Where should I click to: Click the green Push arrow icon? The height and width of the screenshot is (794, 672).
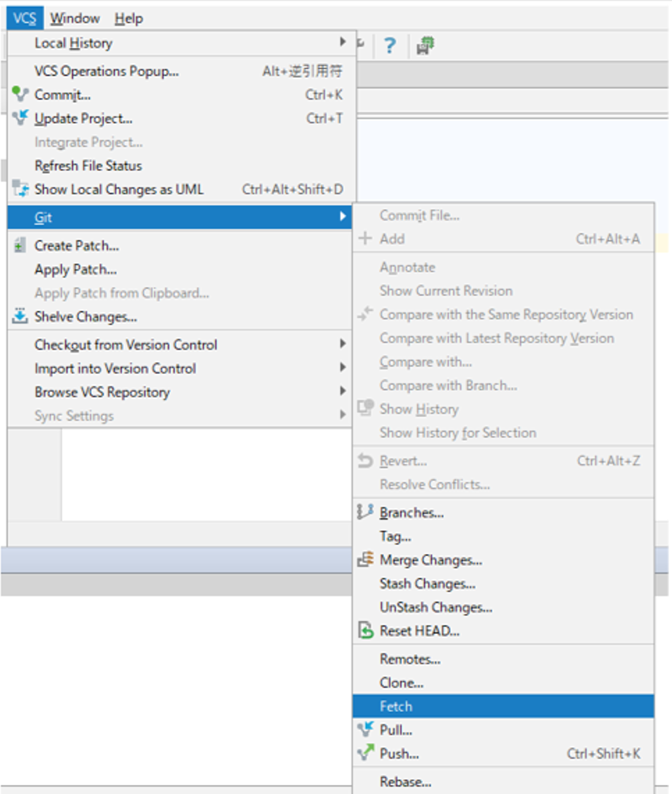tap(365, 752)
